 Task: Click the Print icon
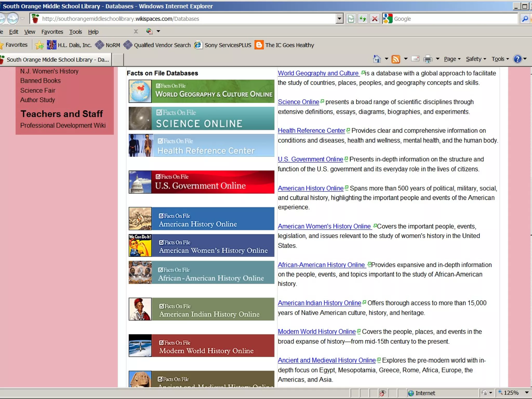(x=428, y=59)
